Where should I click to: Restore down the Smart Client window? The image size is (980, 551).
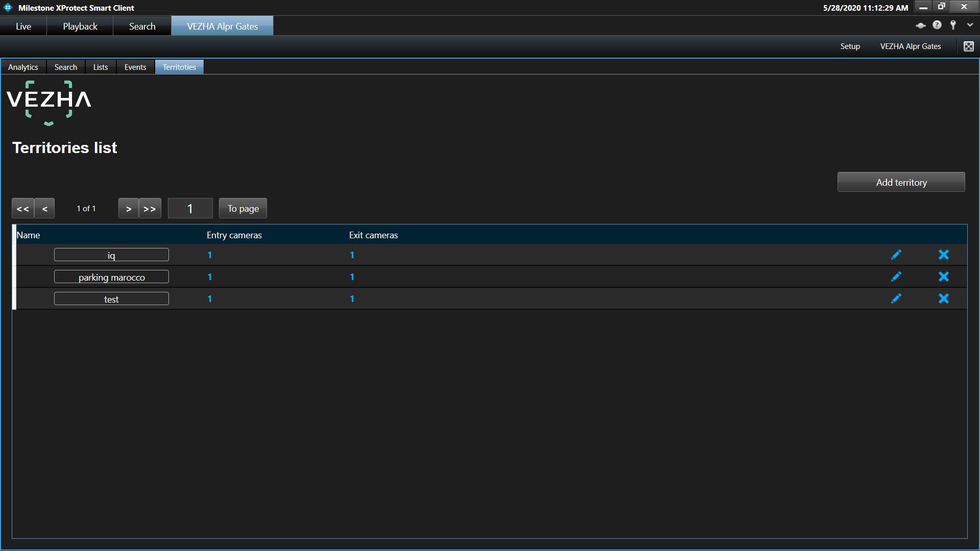942,7
